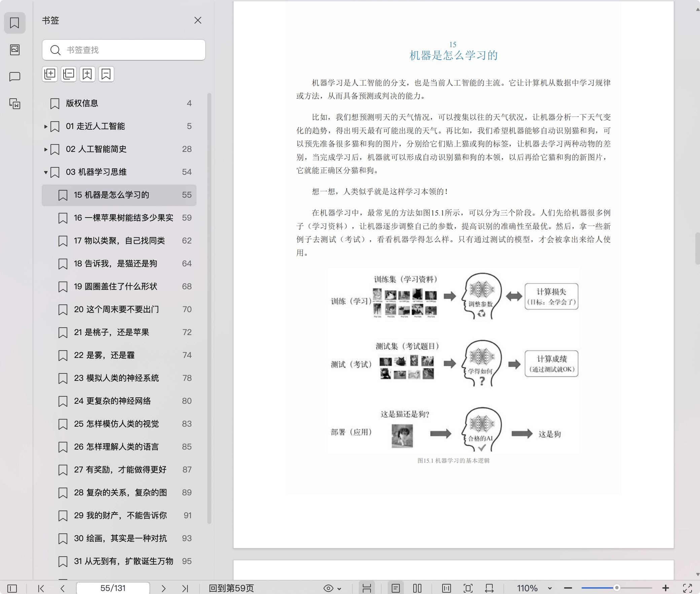Switch to two-page view
Viewport: 700px width, 594px height.
coord(417,588)
